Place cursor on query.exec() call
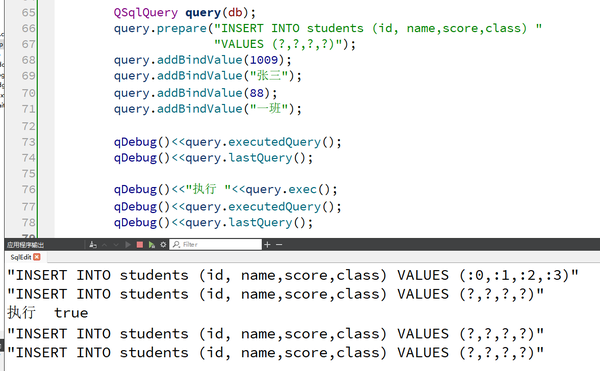 pyautogui.click(x=291, y=189)
